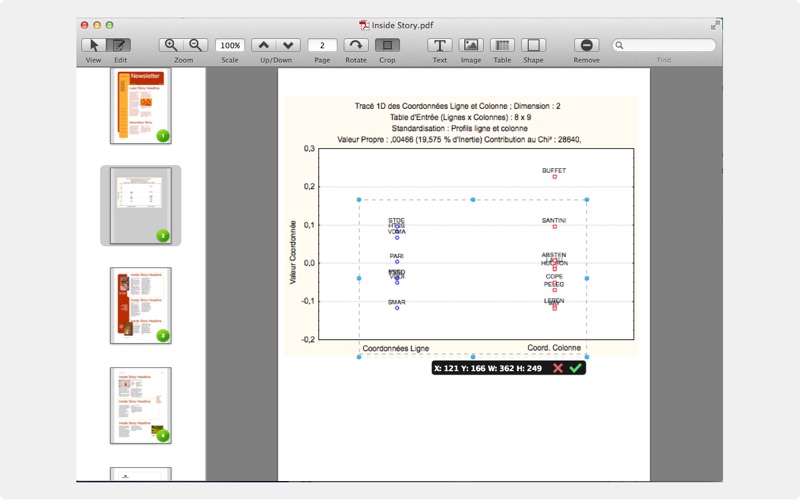Viewport: 800px width, 500px height.
Task: Click the Coord. Colonne axis label
Action: 554,348
